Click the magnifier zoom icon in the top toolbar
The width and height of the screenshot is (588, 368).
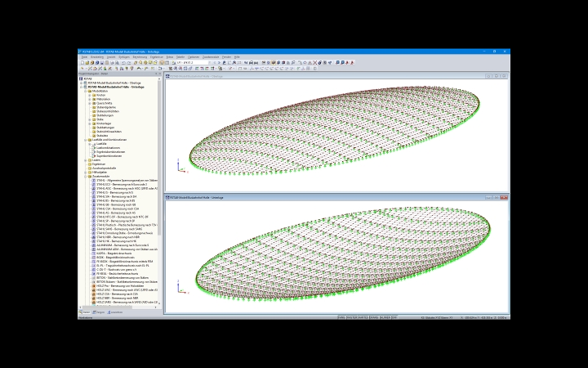tap(140, 63)
